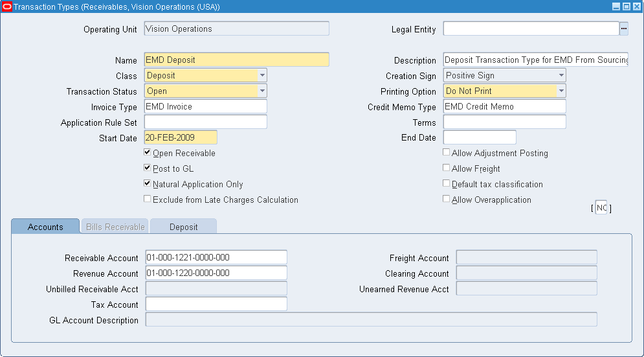This screenshot has height=357, width=644.
Task: Click the Freight Account field
Action: 527,257
